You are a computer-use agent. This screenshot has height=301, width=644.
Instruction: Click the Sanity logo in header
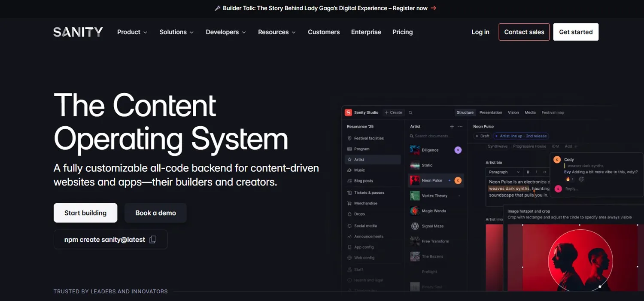pyautogui.click(x=78, y=32)
